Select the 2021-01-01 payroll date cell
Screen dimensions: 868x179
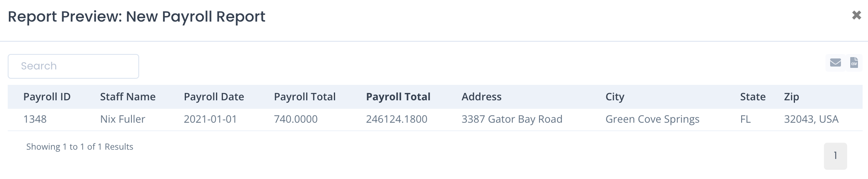(x=210, y=119)
